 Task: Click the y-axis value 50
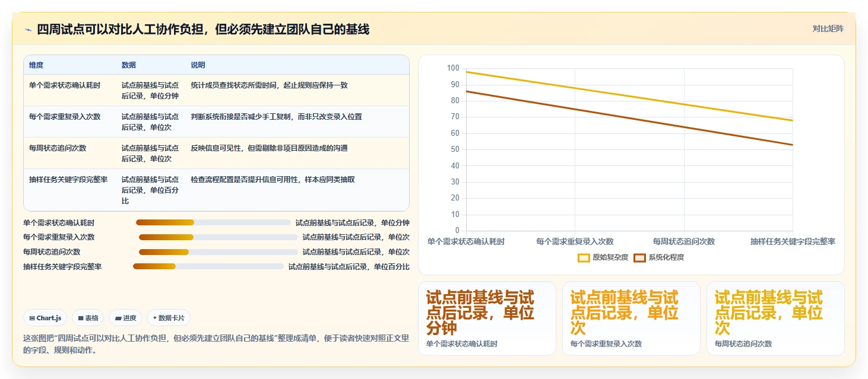[x=455, y=149]
